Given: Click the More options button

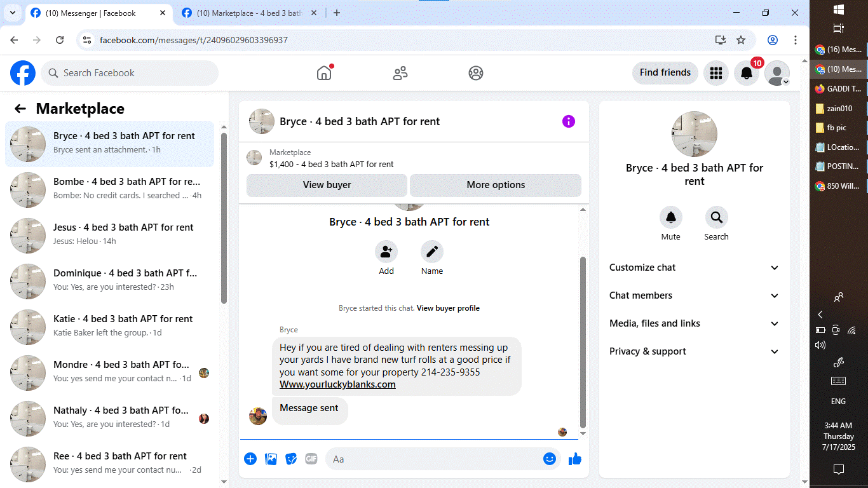Looking at the screenshot, I should (496, 185).
